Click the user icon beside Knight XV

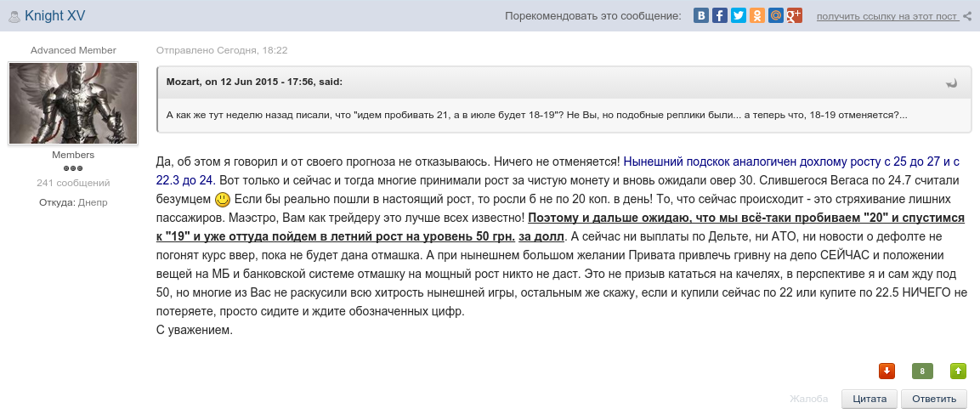coord(14,16)
